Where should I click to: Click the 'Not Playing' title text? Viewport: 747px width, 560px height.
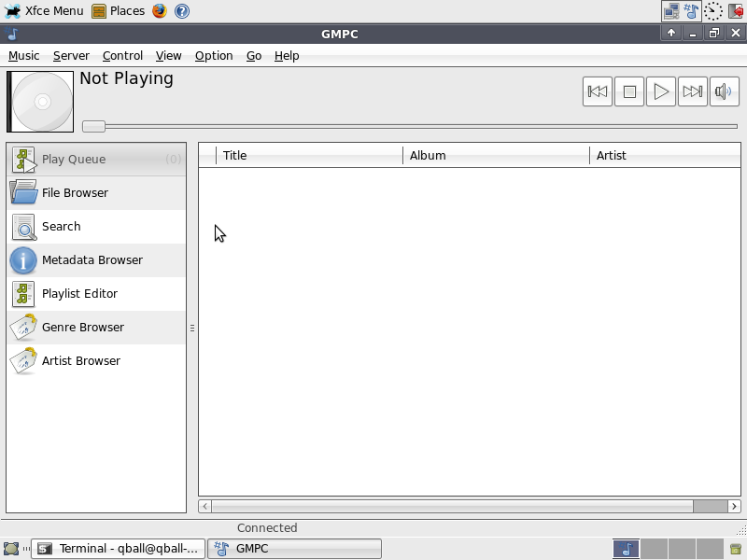[126, 78]
